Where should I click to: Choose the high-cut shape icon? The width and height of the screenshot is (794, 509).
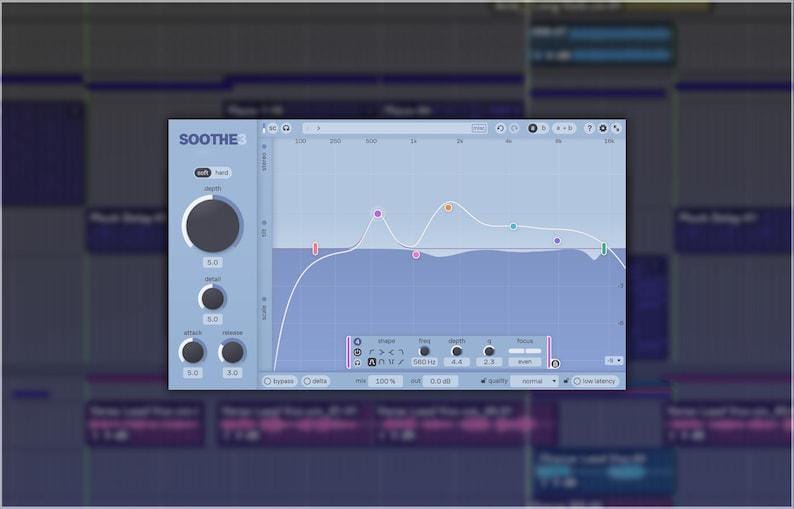pyautogui.click(x=401, y=352)
